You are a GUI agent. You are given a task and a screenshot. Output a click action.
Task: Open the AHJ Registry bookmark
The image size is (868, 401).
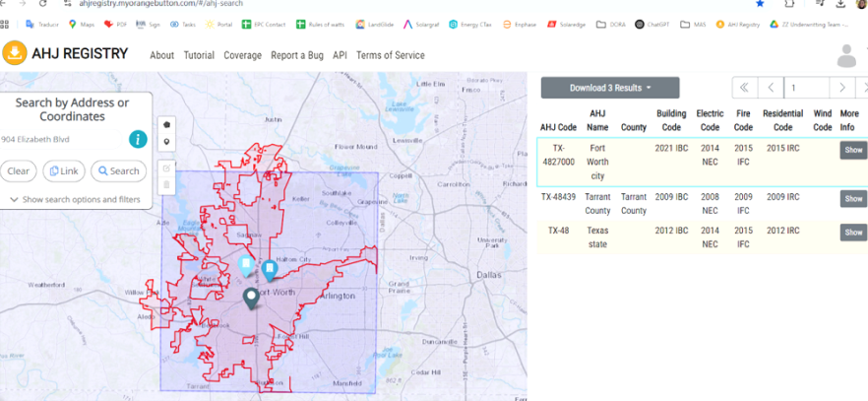pyautogui.click(x=737, y=25)
